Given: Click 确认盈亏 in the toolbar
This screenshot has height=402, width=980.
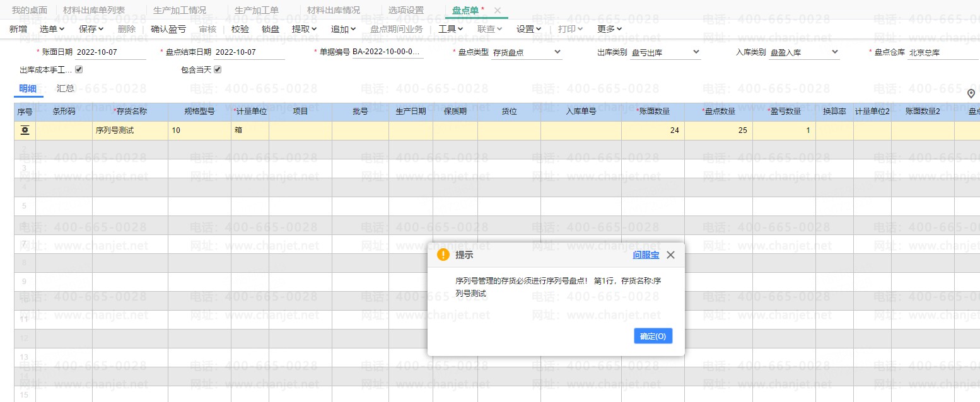Looking at the screenshot, I should 168,28.
